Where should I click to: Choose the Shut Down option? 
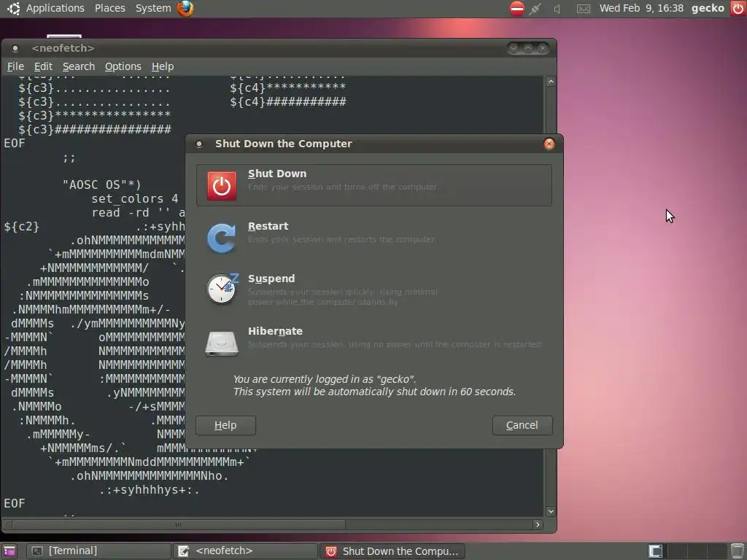tap(374, 185)
